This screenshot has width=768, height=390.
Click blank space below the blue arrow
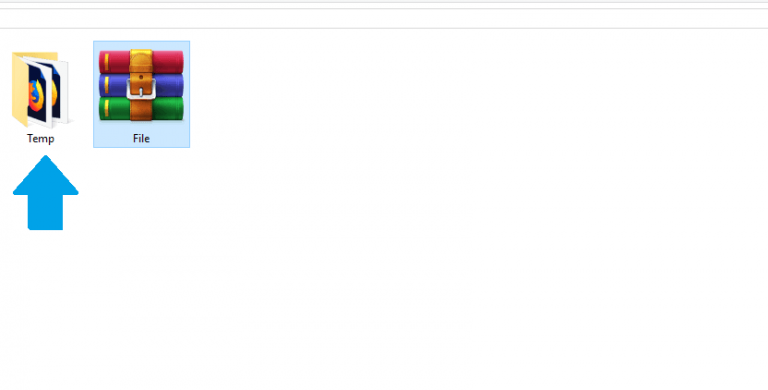point(46,304)
